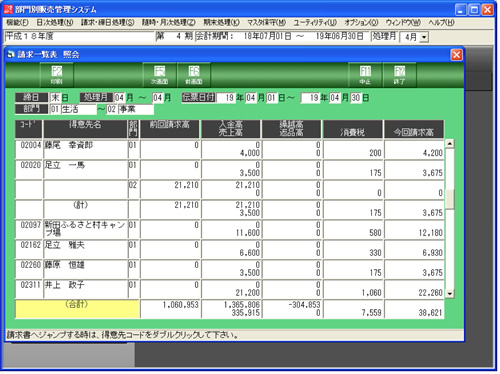Maximize the main application window
This screenshot has height=374, width=500.
click(x=474, y=9)
